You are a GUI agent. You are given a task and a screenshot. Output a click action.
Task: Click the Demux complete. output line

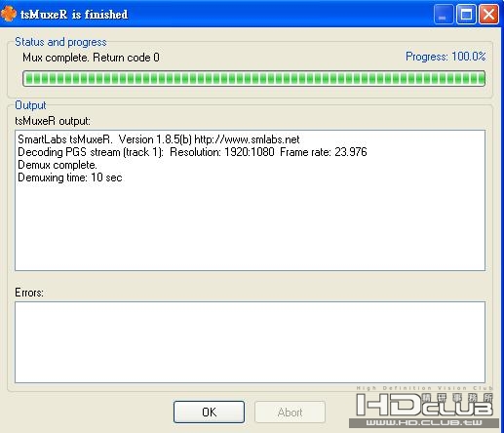tap(58, 165)
